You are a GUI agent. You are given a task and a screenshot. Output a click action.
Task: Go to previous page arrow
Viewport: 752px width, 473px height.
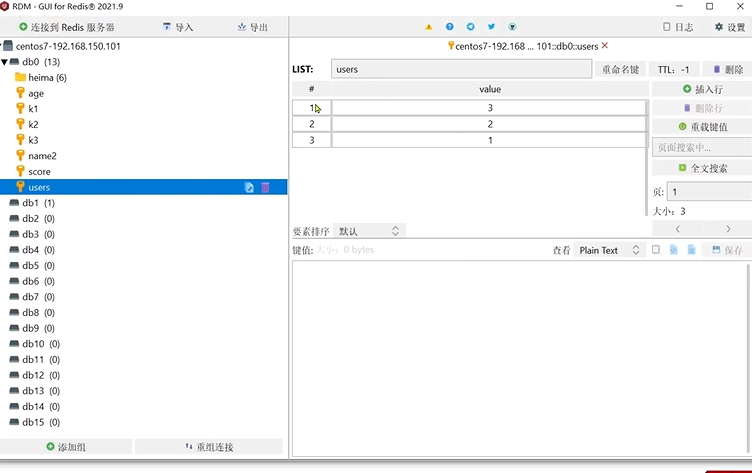click(x=677, y=229)
